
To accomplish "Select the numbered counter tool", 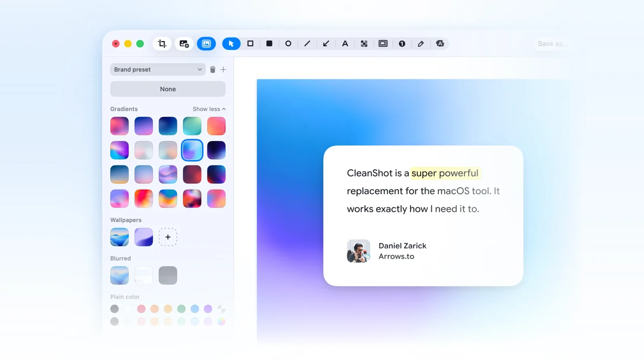I will point(402,43).
